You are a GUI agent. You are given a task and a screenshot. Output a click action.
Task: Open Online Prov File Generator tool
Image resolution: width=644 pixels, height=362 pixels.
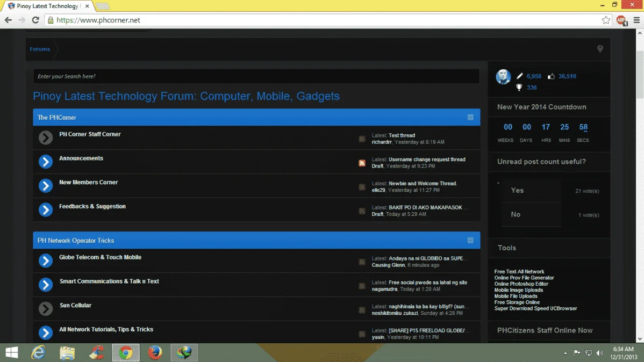coord(524,278)
